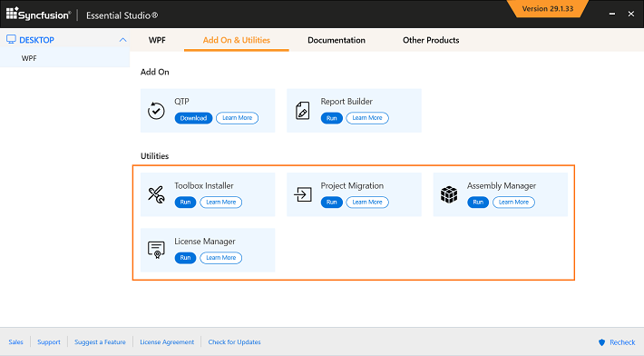The image size is (644, 356).
Task: Run the Report Builder
Action: click(331, 118)
